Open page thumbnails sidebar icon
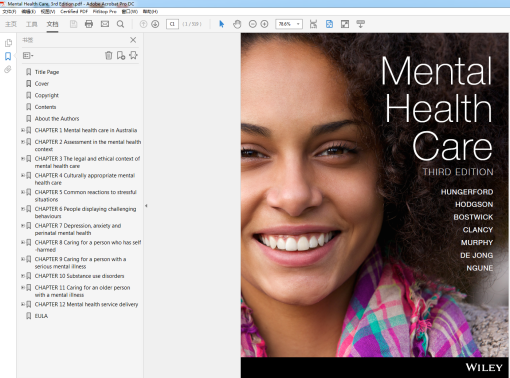 coord(8,43)
